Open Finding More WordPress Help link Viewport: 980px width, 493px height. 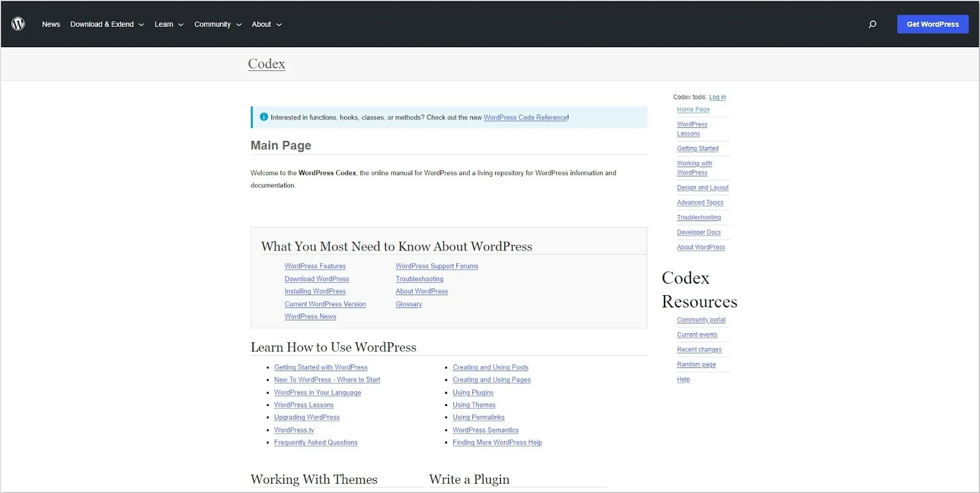click(497, 443)
